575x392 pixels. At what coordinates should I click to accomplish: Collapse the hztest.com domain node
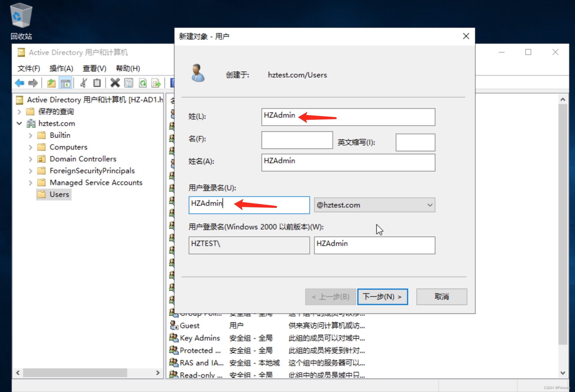(19, 123)
